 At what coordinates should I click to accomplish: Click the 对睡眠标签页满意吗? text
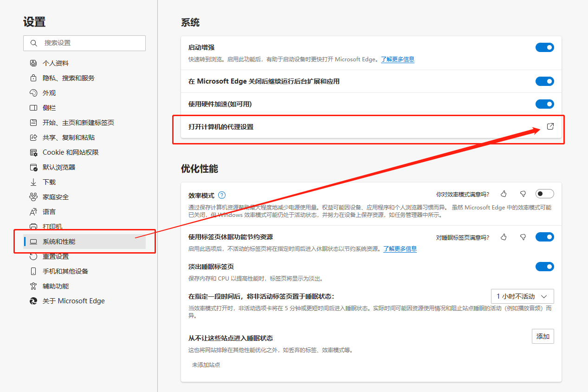463,237
